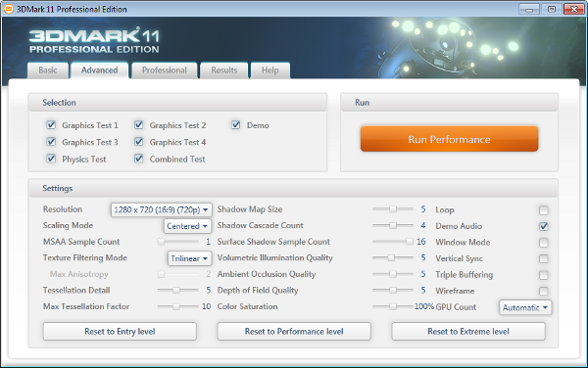Uncheck the Demo checkbox
The image size is (588, 368).
click(236, 125)
